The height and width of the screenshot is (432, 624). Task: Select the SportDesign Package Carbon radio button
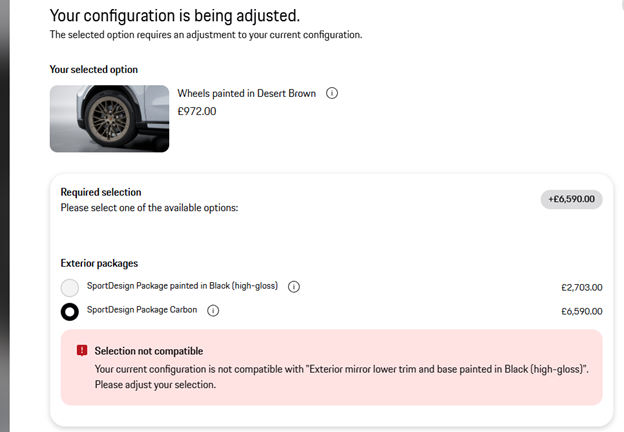pyautogui.click(x=70, y=311)
